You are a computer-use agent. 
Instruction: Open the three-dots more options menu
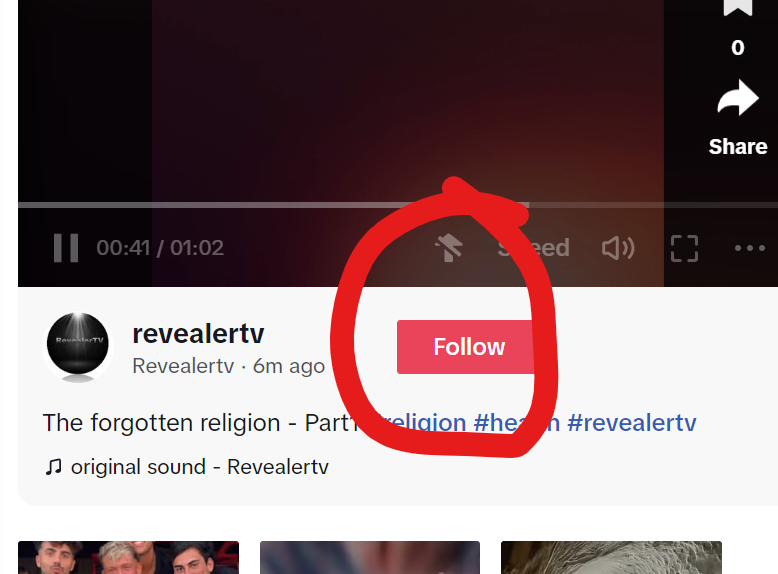(x=750, y=248)
